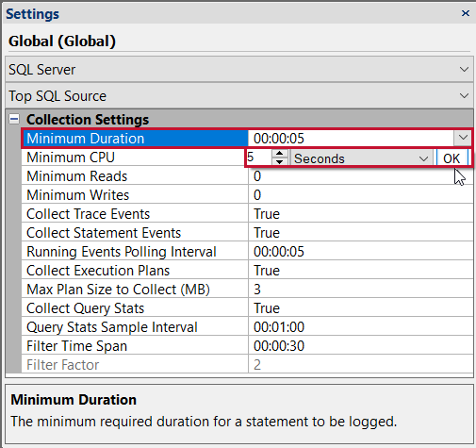The width and height of the screenshot is (476, 448).
Task: Collapse the Collection Settings group
Action: click(14, 119)
